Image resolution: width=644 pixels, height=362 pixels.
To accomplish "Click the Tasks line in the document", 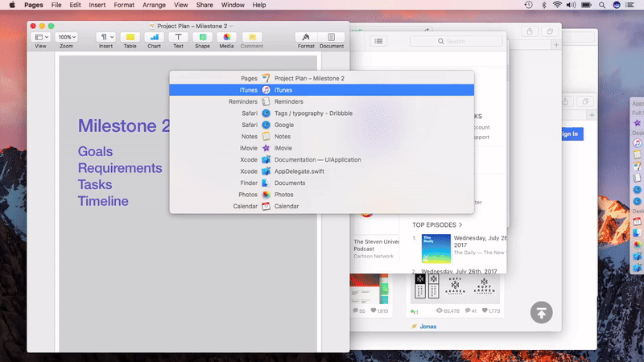I will click(95, 185).
